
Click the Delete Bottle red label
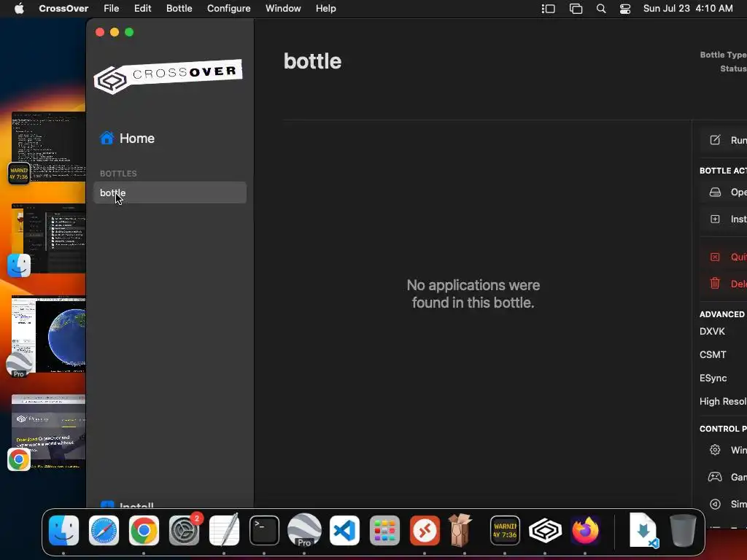point(738,284)
